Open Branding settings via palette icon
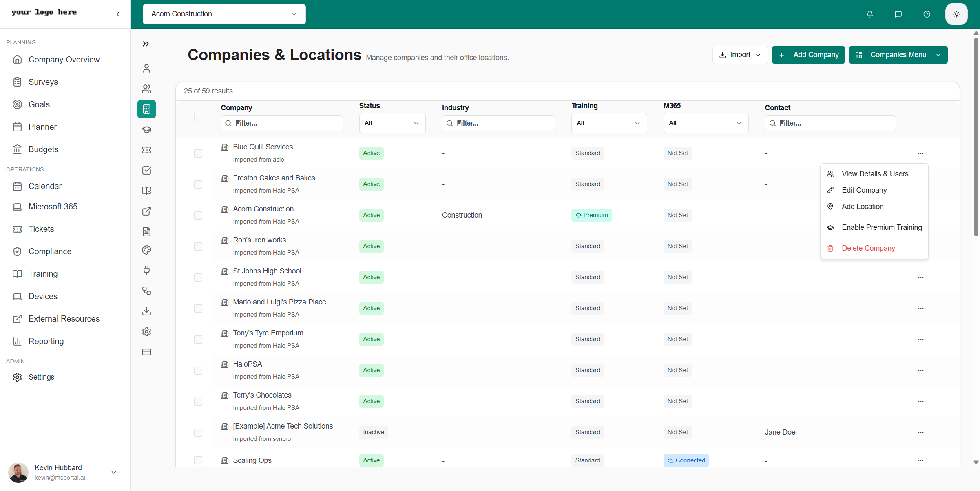 146,250
